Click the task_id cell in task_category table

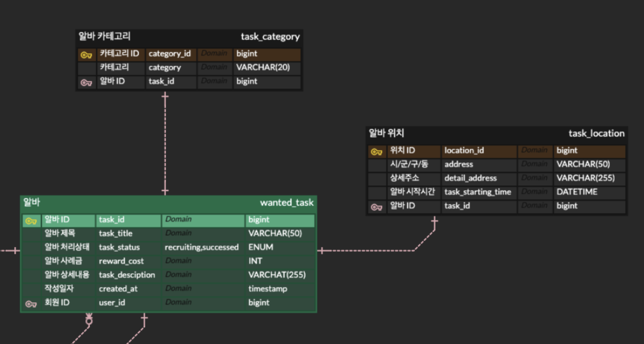171,82
